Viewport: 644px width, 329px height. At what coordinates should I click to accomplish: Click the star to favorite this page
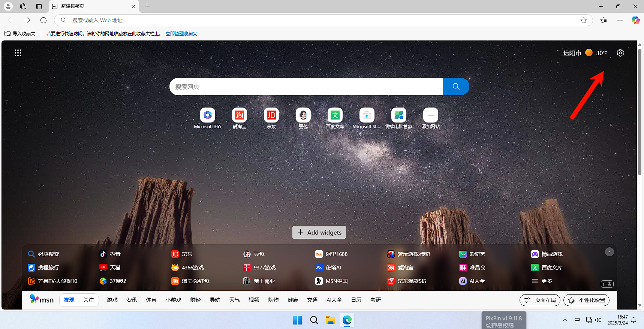(584, 20)
